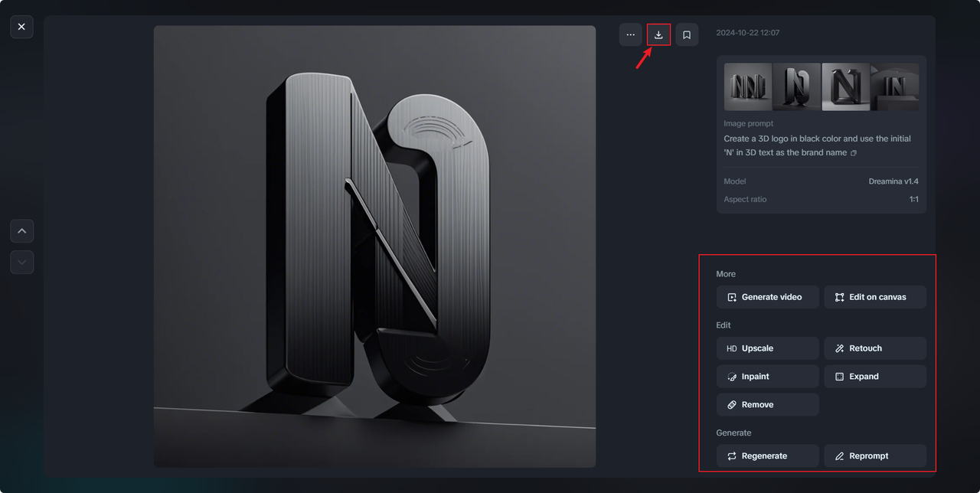Select the third N logo thumbnail
Image resolution: width=980 pixels, height=493 pixels.
[x=846, y=87]
